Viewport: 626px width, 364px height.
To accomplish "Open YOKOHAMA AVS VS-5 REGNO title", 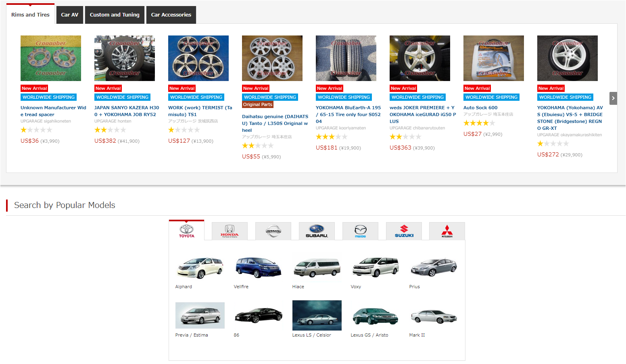I will [570, 118].
